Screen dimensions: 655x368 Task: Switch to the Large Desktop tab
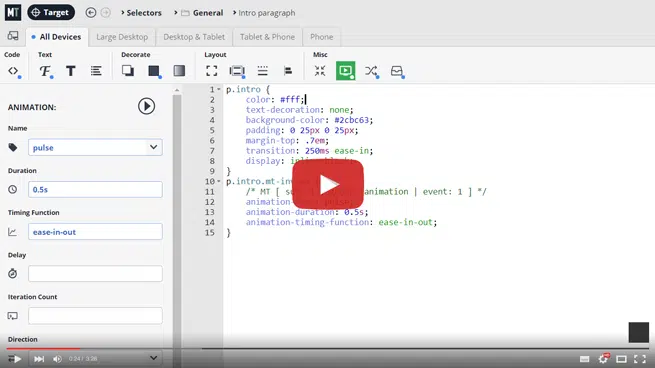click(122, 37)
